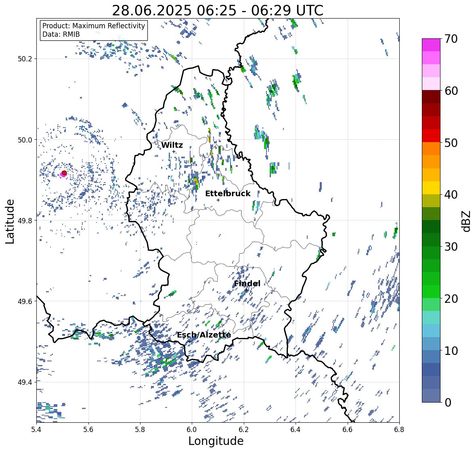Click the dark maroon colorbar segment below 60
Viewport: 476px width, 451px height.
tap(431, 97)
